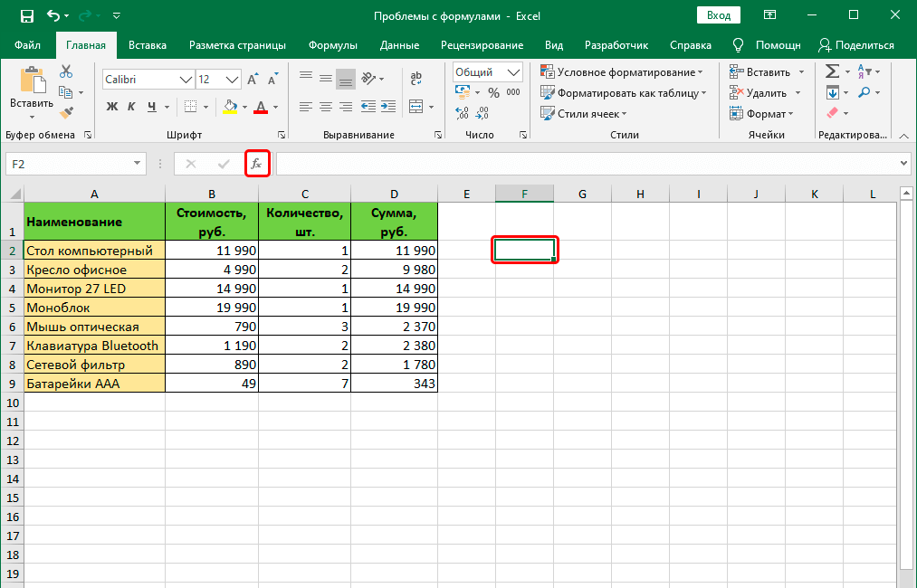Toggle bottom align icon
Screen dimensions: 917x588
(x=346, y=79)
